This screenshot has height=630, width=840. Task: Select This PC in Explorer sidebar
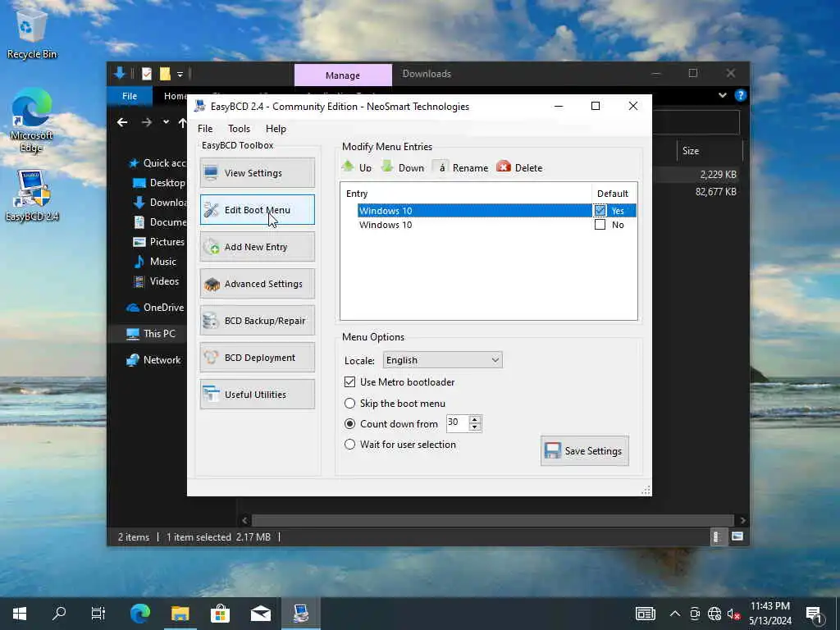pos(151,333)
